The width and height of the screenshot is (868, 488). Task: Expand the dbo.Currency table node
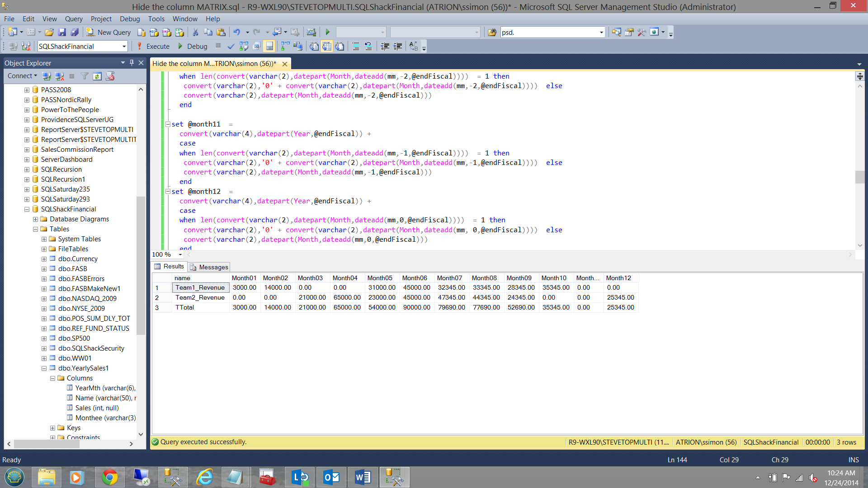coord(44,259)
